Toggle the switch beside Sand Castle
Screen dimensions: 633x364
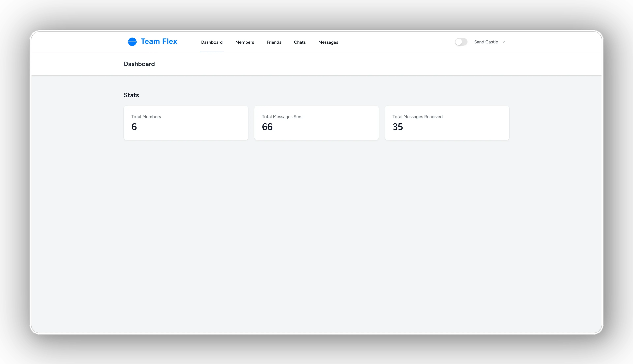[461, 42]
